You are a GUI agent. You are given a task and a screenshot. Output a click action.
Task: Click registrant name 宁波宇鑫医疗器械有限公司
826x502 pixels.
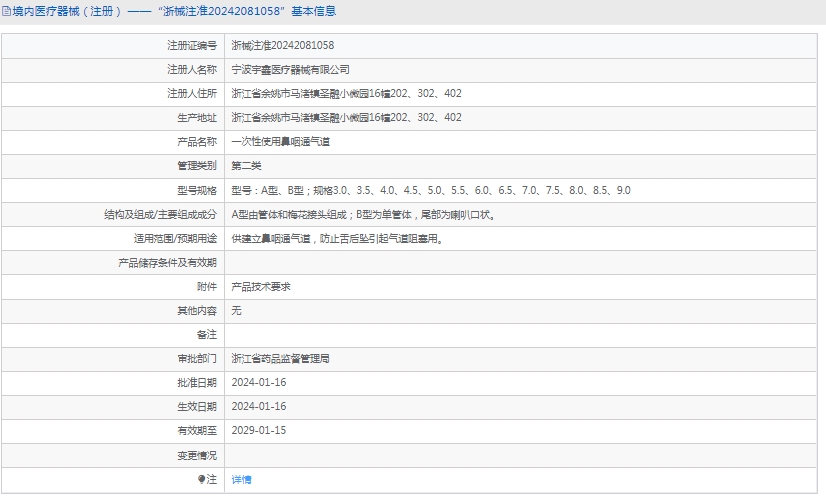tap(290, 70)
